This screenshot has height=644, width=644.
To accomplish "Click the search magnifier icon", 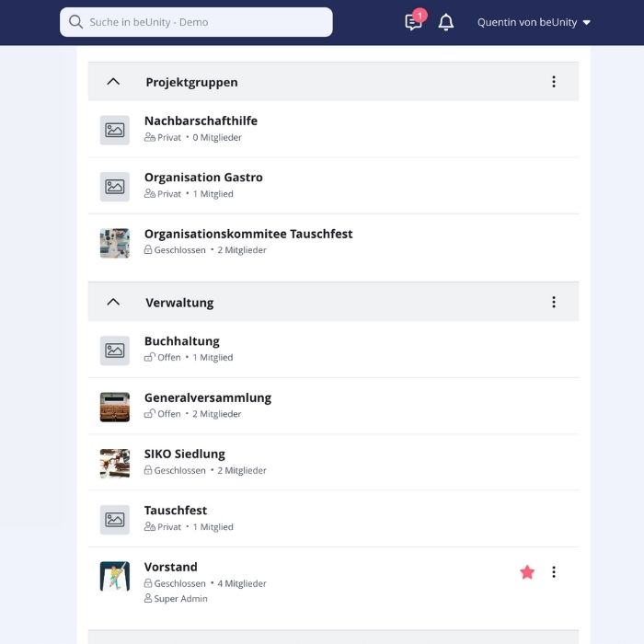I will pyautogui.click(x=75, y=22).
